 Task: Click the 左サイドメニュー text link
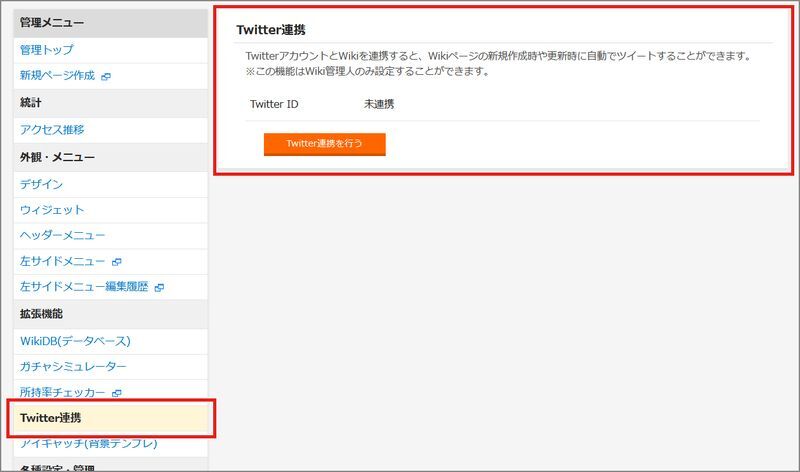62,261
